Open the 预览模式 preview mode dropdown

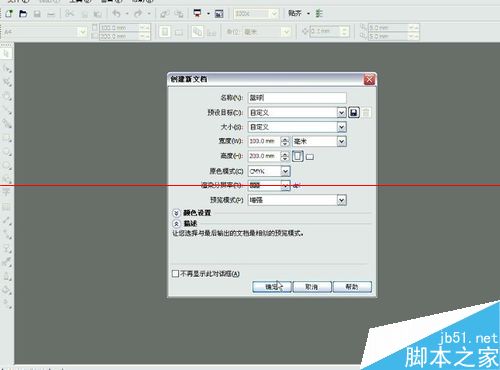pos(341,200)
